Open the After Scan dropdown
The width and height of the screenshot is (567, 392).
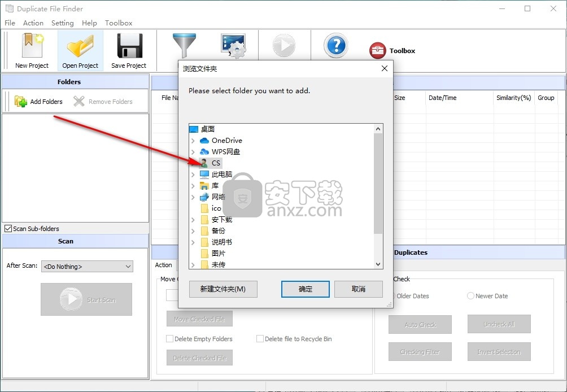coord(87,267)
